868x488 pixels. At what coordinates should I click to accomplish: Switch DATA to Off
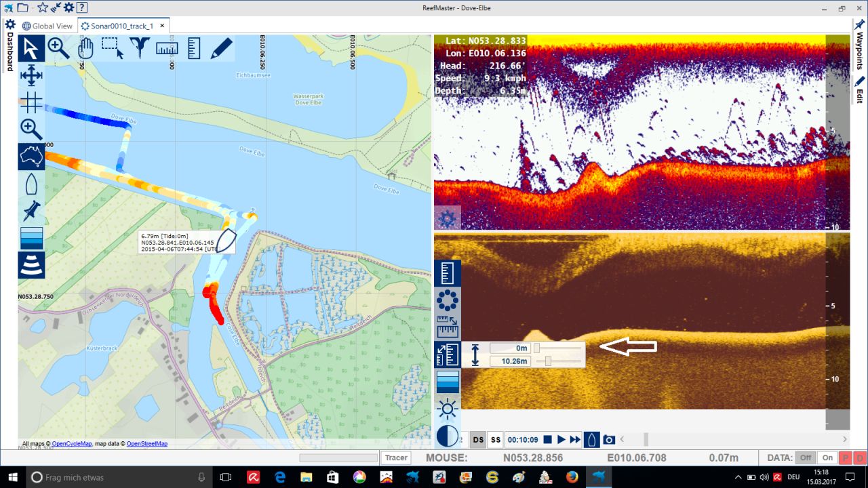(805, 458)
